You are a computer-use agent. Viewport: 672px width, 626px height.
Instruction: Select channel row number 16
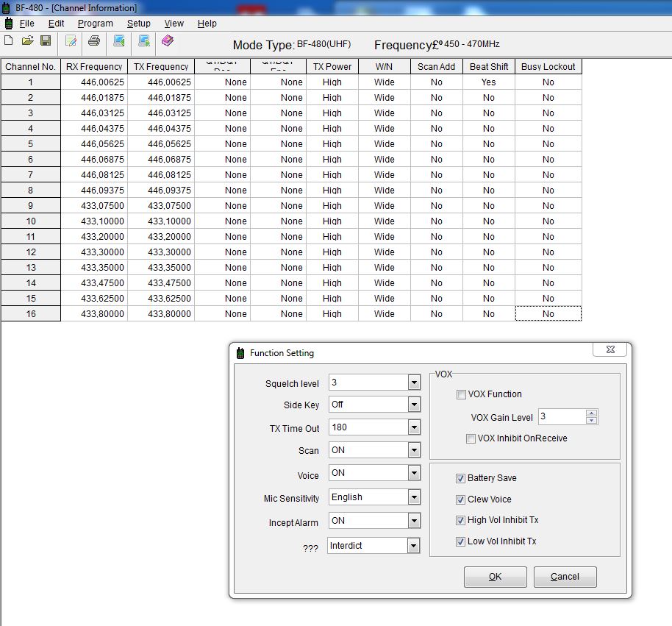point(30,313)
